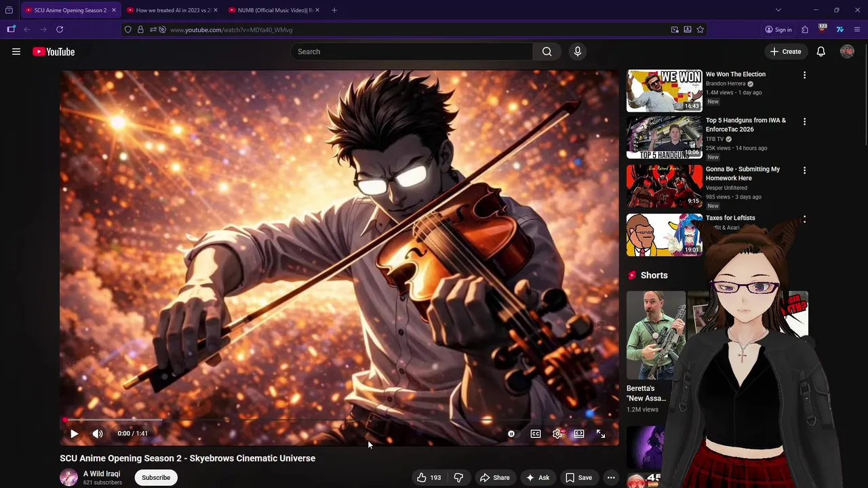View site security padlock info
Viewport: 868px width, 488px height.
pos(140,30)
